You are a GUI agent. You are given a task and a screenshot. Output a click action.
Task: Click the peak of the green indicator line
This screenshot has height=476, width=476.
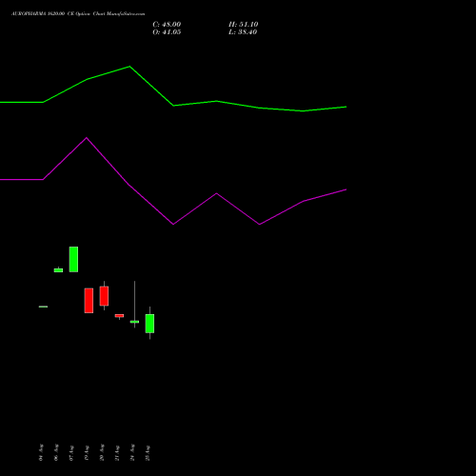(129, 67)
